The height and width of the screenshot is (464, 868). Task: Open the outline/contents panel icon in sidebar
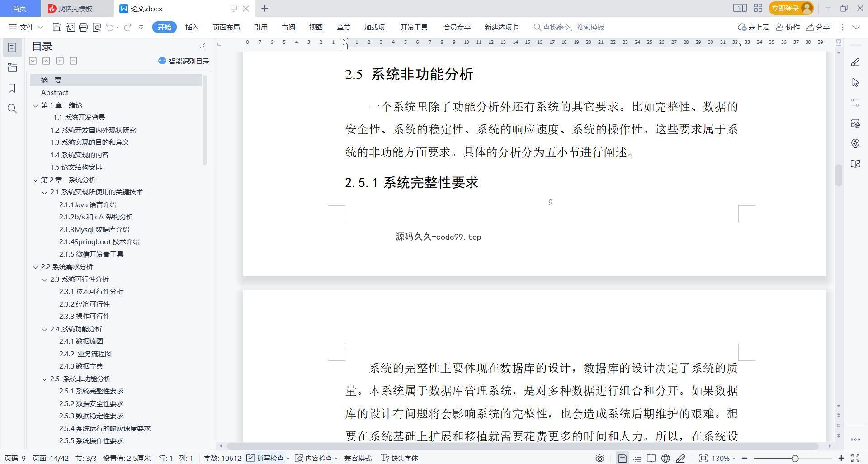[x=12, y=47]
